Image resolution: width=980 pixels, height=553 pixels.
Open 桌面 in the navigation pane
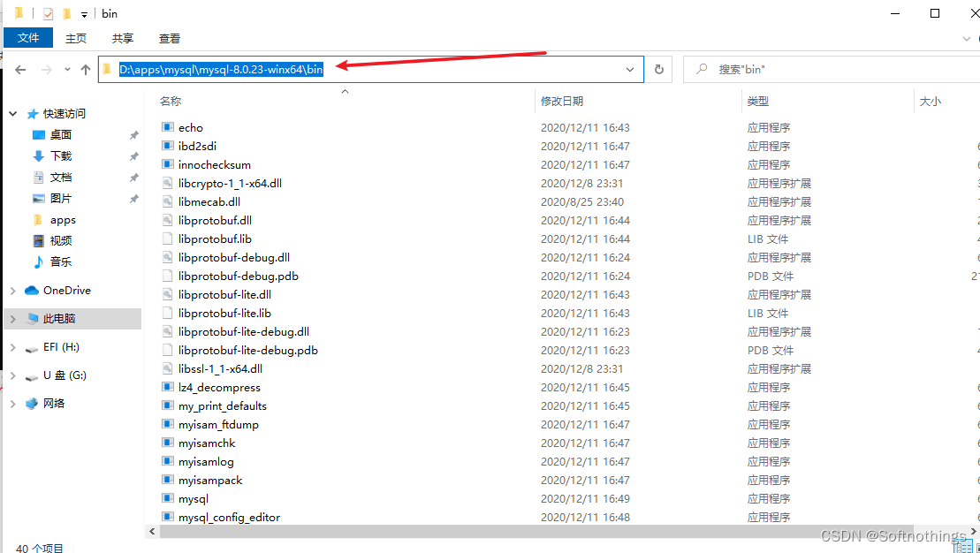pyautogui.click(x=61, y=135)
